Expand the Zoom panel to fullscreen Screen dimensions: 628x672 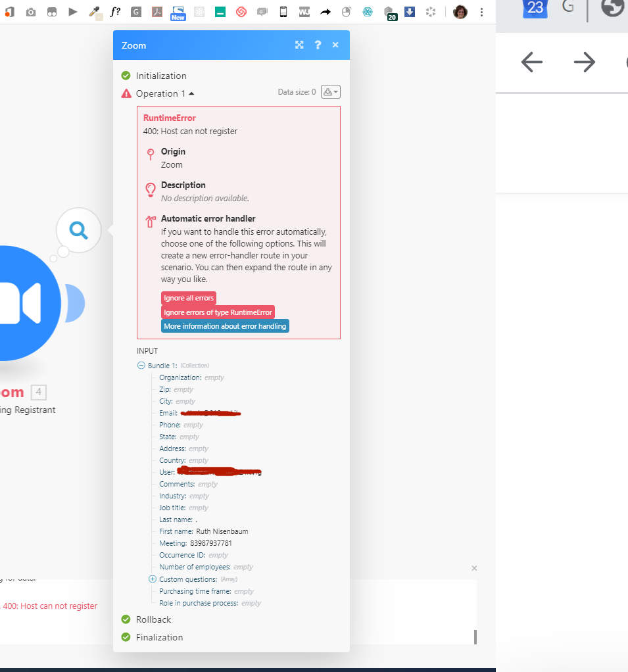tap(299, 45)
